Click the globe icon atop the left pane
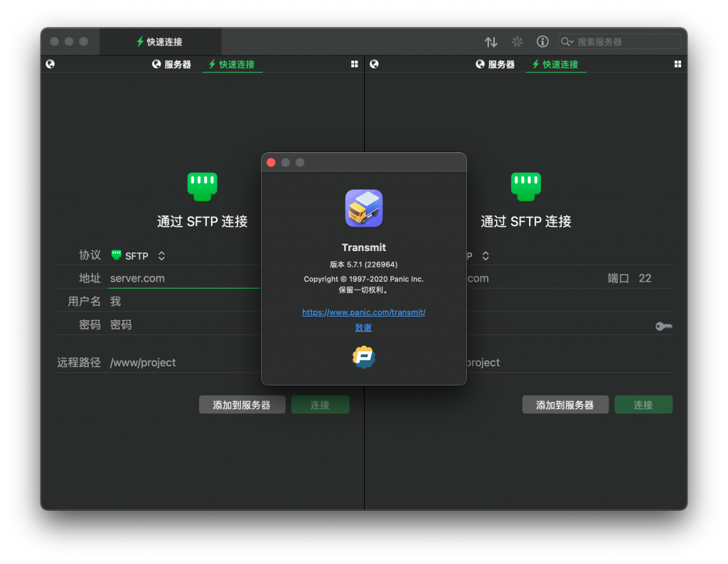Screen dimensions: 728x564 coord(50,64)
